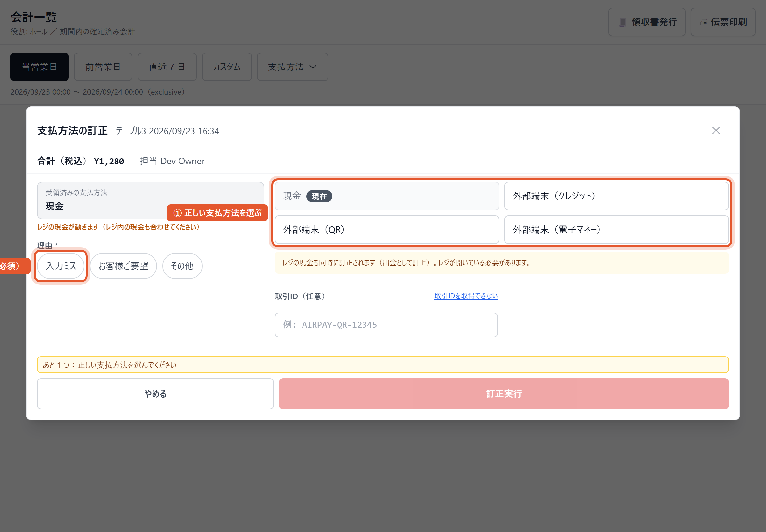766x532 pixels.
Task: Click the 合計（税込）¥1,280 amount text
Action: (80, 161)
